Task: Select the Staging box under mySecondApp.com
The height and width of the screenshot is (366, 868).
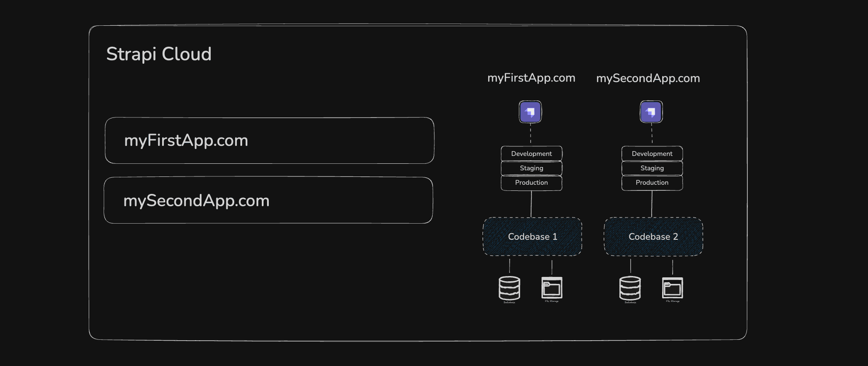Action: [652, 168]
